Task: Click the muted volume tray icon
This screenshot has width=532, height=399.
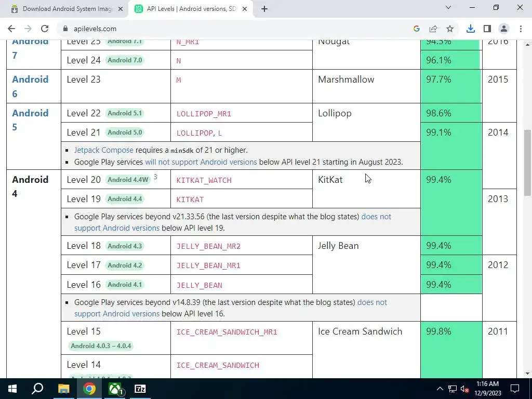Action: tap(464, 389)
